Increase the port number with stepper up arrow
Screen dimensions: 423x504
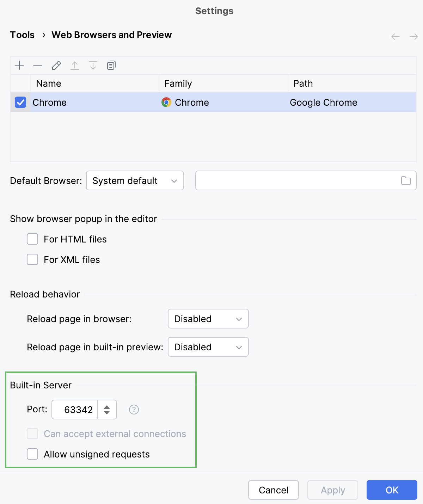pos(107,407)
